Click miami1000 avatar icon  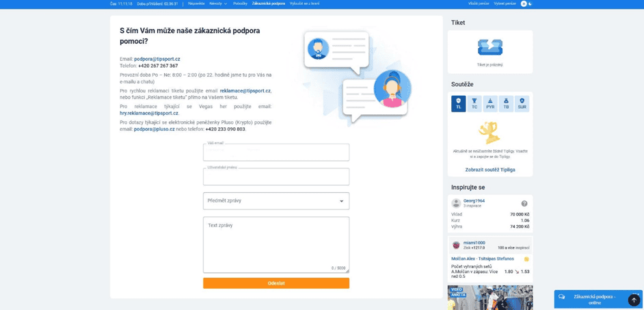(456, 245)
